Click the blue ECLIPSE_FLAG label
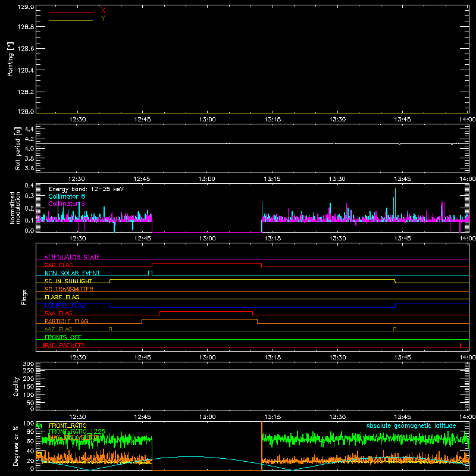Screen dimensions: 476x476 (65, 305)
